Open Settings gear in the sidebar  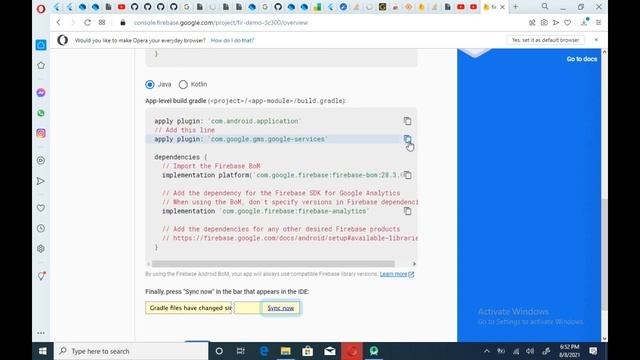pyautogui.click(x=41, y=249)
